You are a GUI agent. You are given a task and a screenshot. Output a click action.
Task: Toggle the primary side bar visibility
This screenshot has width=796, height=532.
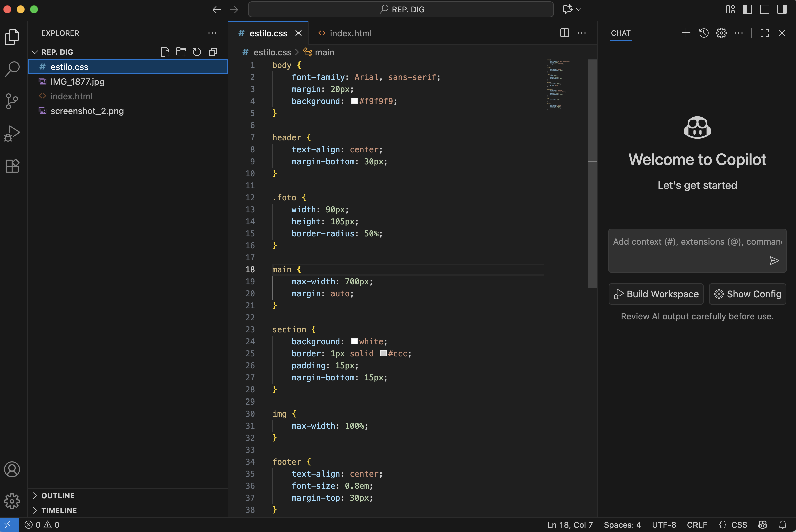tap(747, 9)
